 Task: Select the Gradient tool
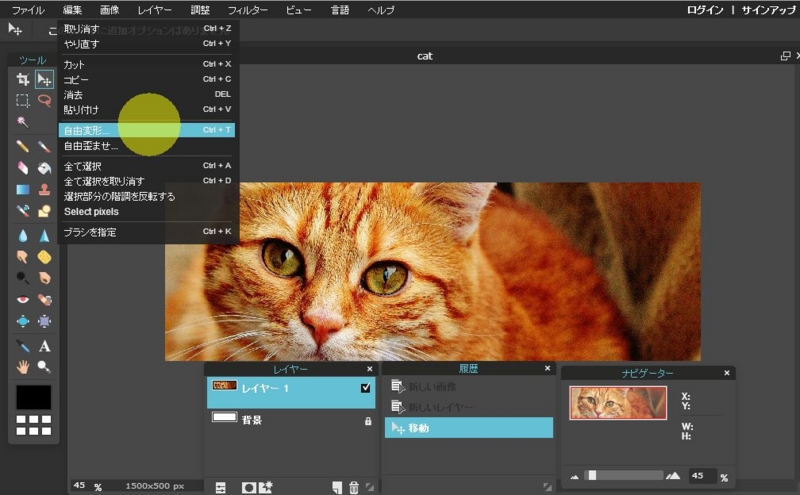pyautogui.click(x=22, y=189)
